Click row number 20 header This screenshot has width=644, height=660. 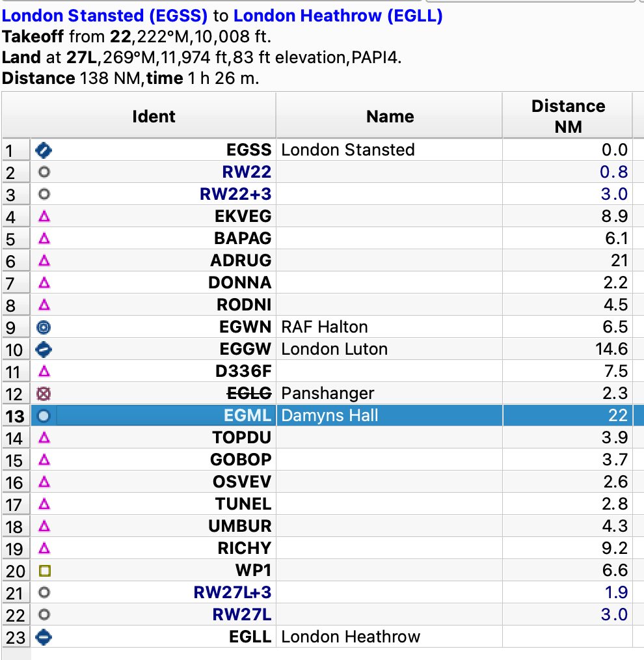coord(16,571)
